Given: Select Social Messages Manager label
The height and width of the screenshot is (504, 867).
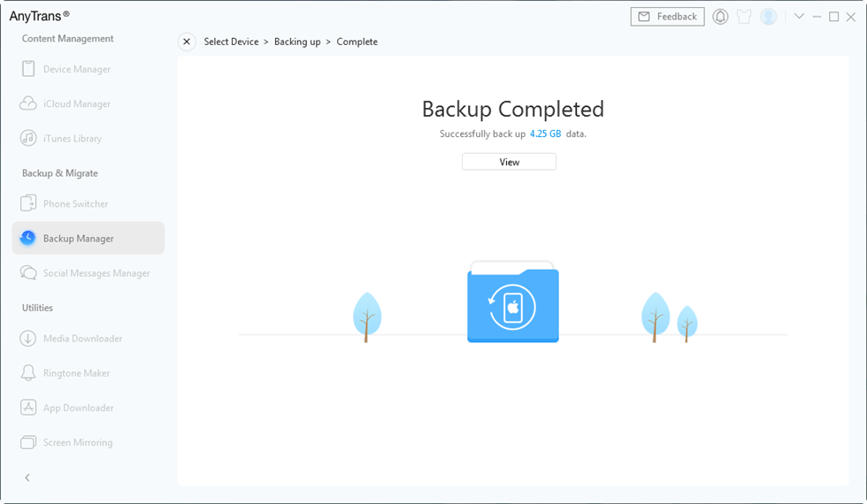Looking at the screenshot, I should 96,273.
